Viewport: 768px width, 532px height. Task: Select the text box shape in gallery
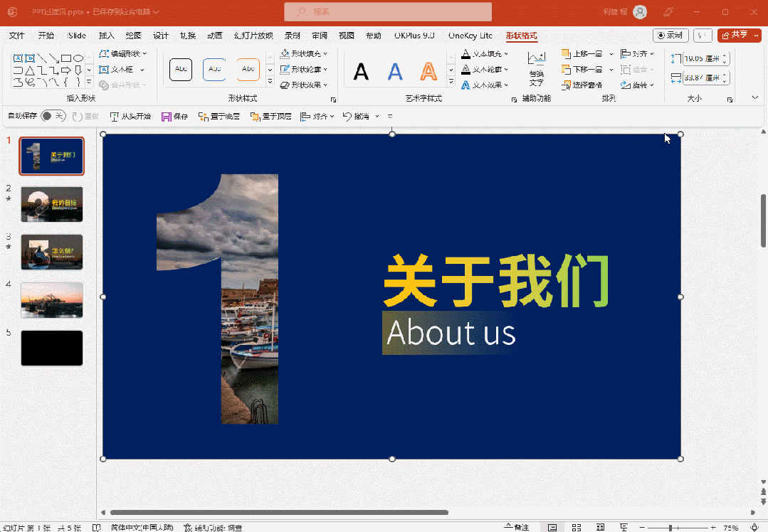coord(18,58)
